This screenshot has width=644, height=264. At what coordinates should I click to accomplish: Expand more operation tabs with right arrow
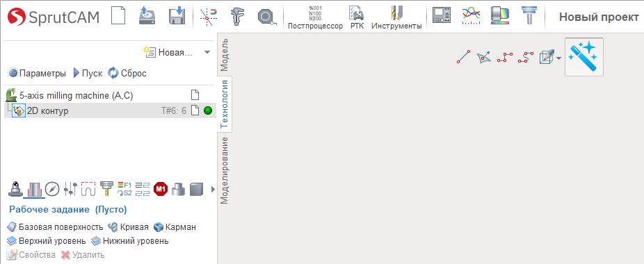[213, 189]
